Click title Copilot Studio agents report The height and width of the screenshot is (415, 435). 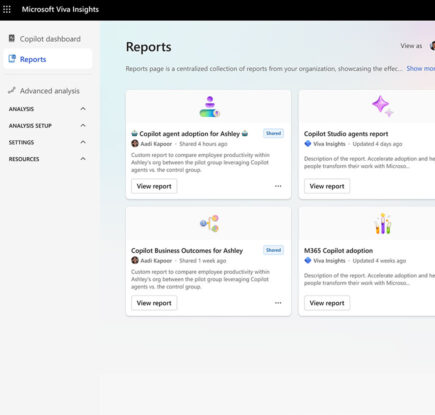[x=346, y=134]
